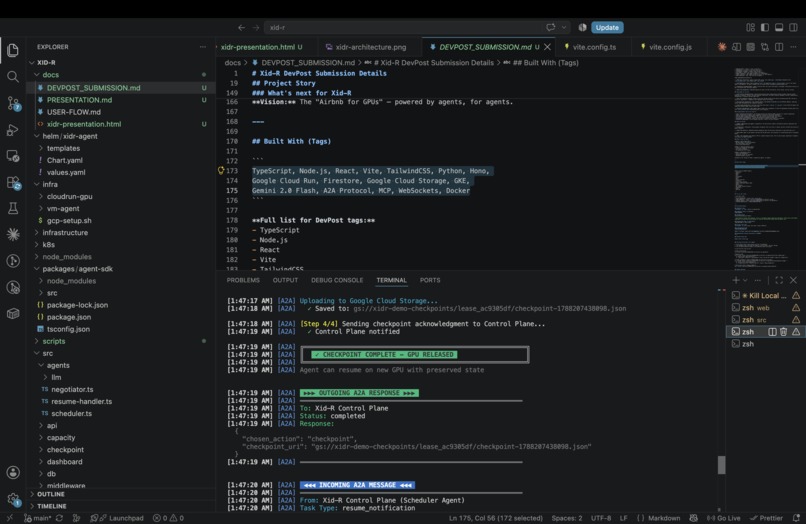Toggle bottom panel visibility

point(779,27)
